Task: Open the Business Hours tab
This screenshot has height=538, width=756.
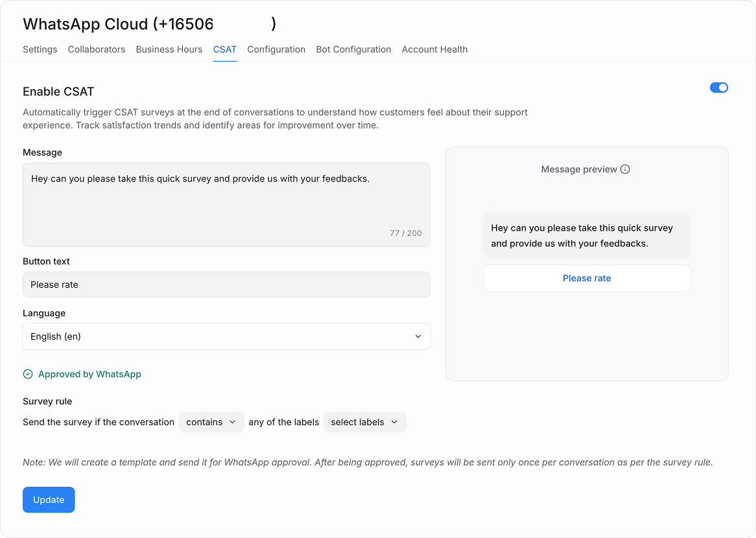Action: [x=169, y=49]
